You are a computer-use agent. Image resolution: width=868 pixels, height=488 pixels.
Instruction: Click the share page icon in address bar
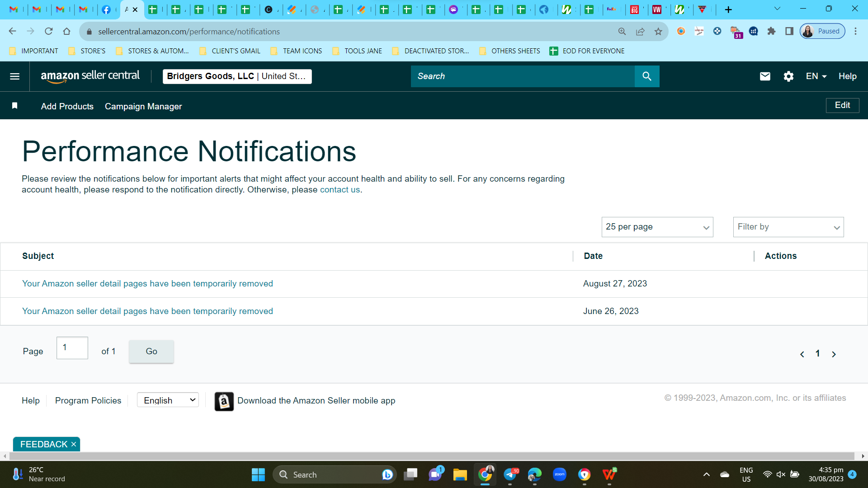(640, 31)
